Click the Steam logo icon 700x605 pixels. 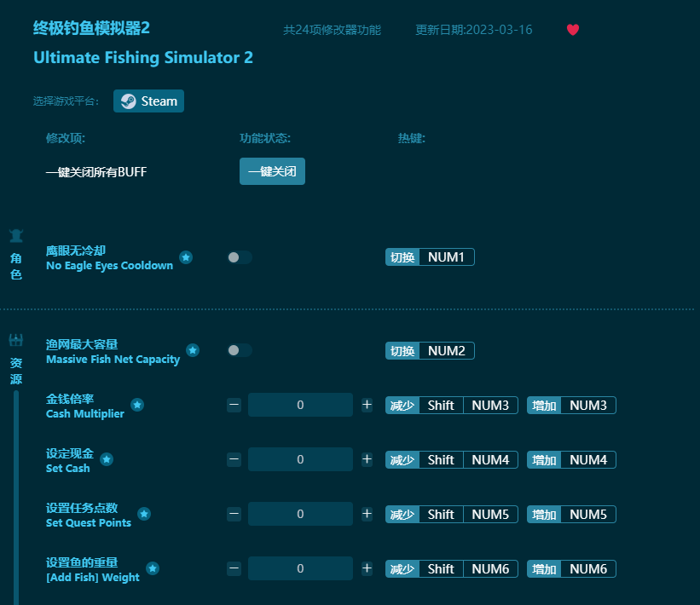tap(129, 101)
